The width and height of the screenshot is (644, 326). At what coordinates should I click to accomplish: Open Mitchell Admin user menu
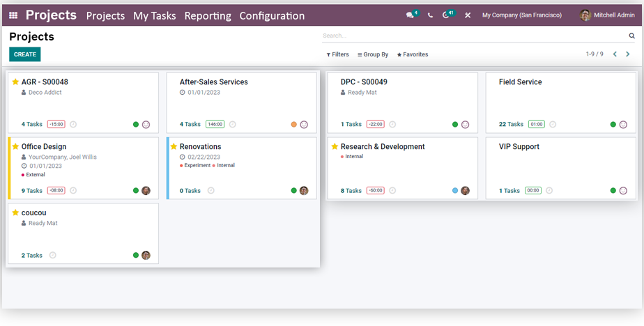coord(607,15)
